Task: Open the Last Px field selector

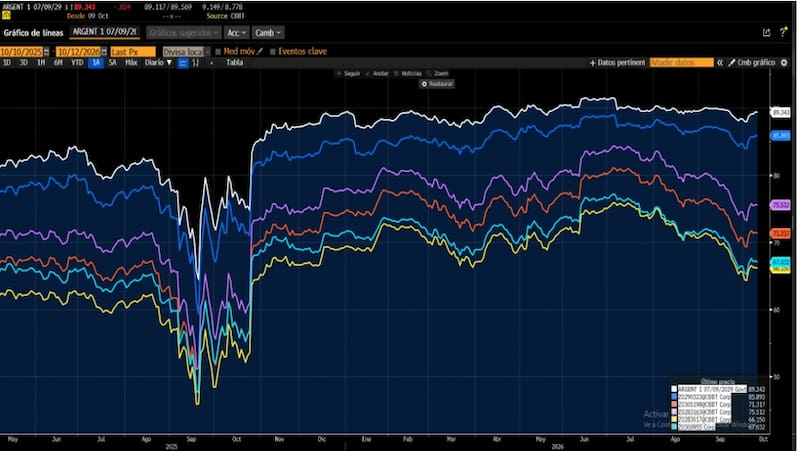Action: (x=133, y=52)
